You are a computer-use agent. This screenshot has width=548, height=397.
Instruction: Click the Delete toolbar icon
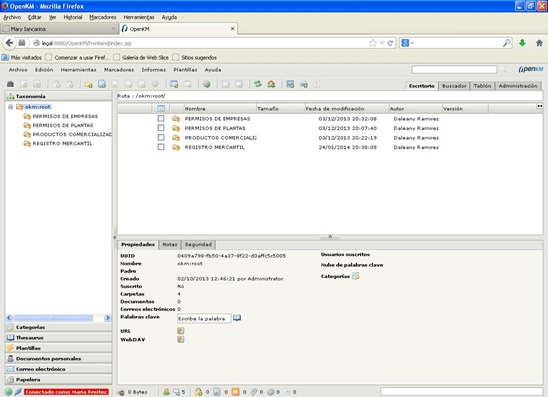pos(155,84)
